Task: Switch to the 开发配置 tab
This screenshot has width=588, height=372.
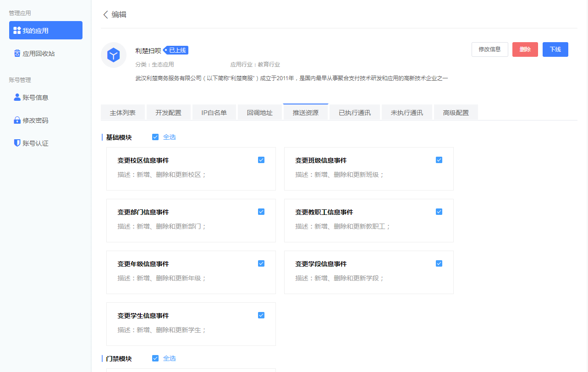Action: tap(168, 112)
